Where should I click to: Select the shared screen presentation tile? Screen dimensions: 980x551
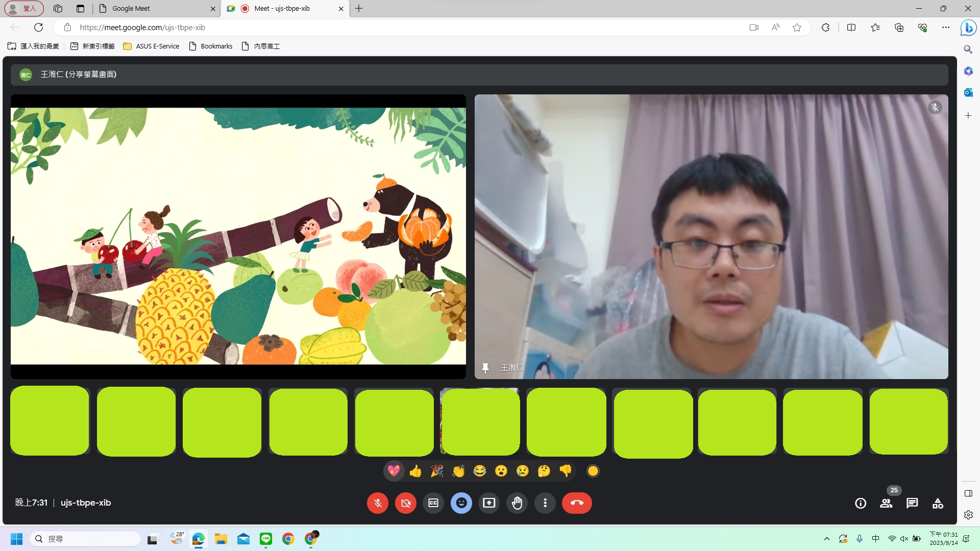(x=238, y=236)
